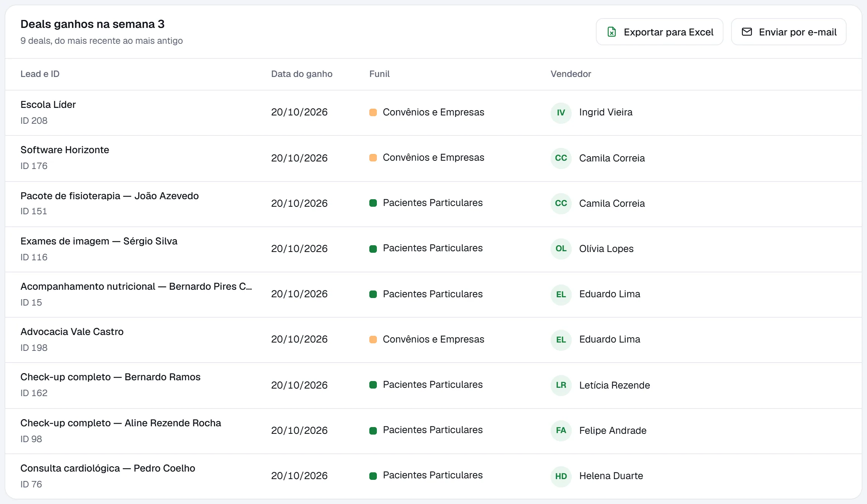Viewport: 867px width, 504px height.
Task: Click the 'ID 176' label
Action: [34, 166]
